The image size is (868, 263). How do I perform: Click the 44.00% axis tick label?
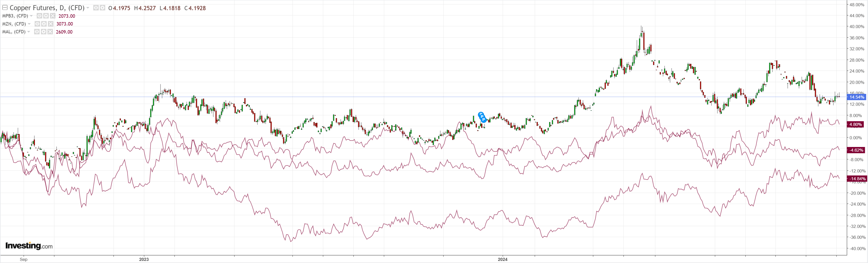pyautogui.click(x=857, y=16)
